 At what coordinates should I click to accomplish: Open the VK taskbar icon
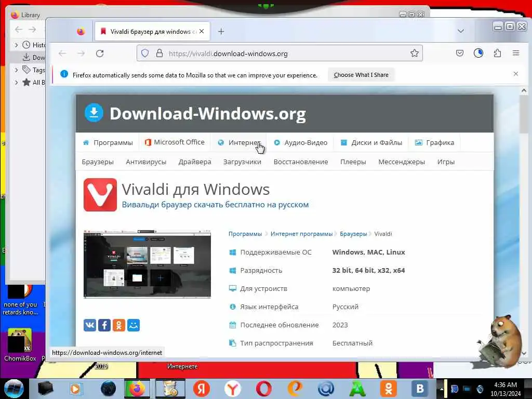420,389
